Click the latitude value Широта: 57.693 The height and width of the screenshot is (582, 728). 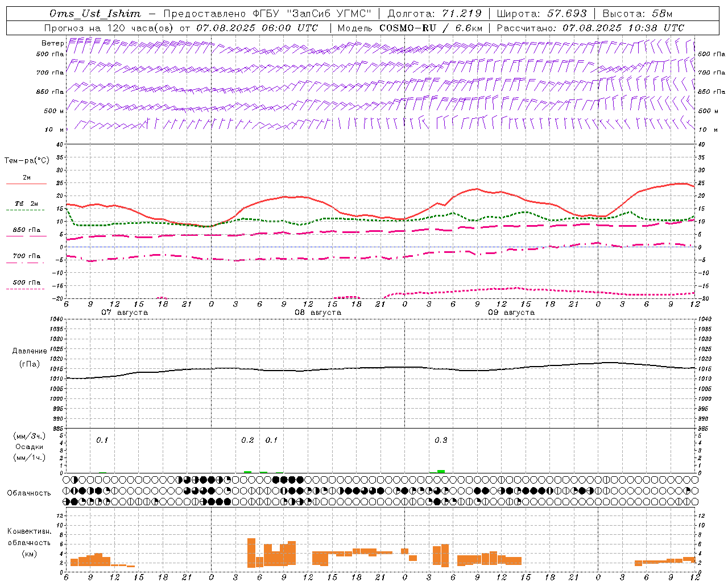pyautogui.click(x=541, y=14)
